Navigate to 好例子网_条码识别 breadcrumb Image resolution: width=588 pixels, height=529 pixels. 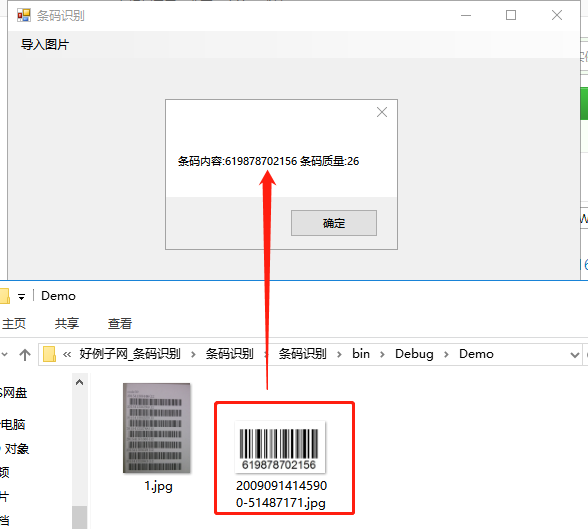click(x=130, y=354)
